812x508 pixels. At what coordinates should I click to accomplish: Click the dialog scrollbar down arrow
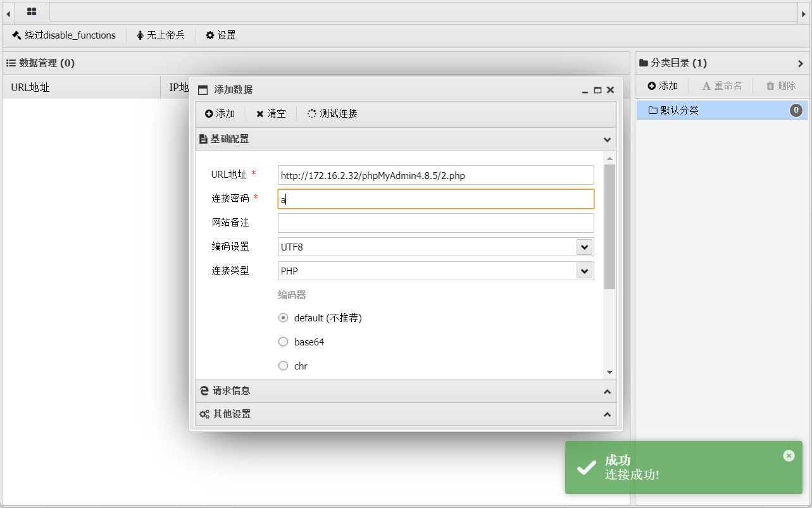tap(609, 372)
